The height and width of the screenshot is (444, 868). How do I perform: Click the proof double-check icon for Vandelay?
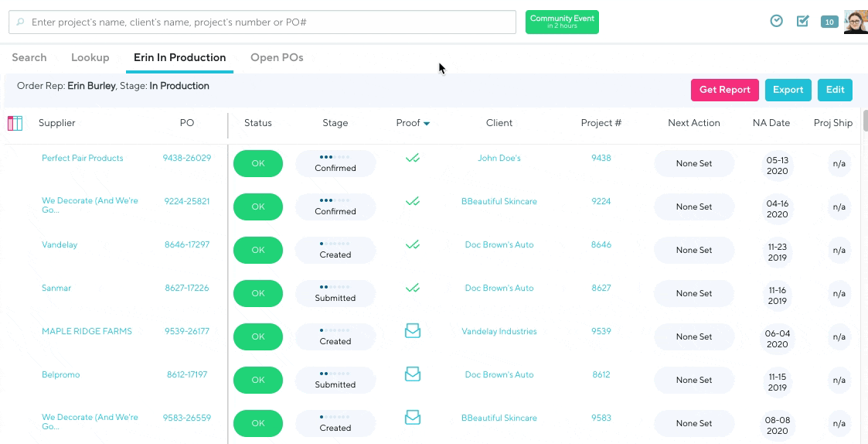(x=413, y=244)
